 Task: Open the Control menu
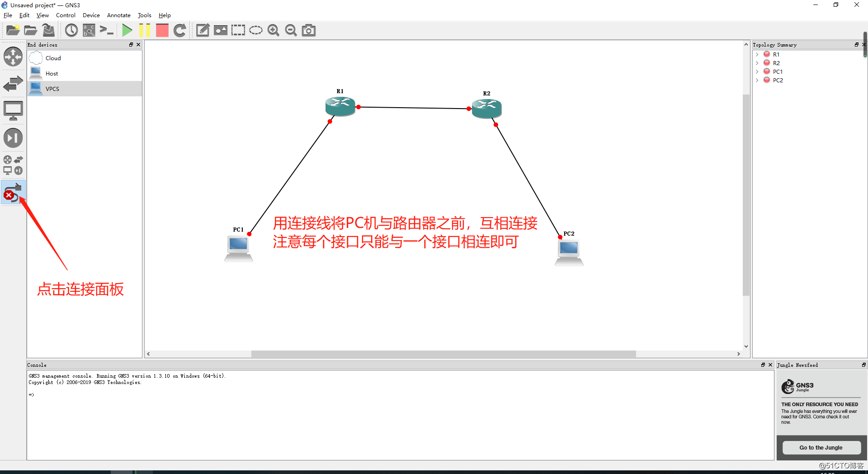pyautogui.click(x=66, y=15)
